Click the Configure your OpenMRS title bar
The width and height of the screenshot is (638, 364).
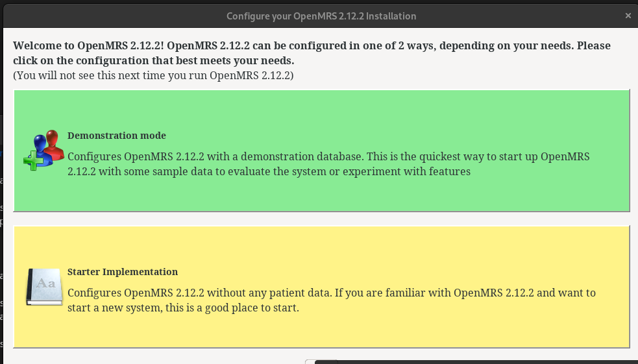321,16
